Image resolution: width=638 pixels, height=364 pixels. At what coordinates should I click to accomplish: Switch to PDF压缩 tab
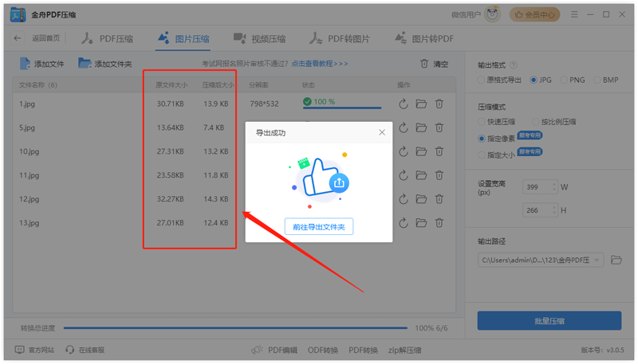(x=107, y=39)
